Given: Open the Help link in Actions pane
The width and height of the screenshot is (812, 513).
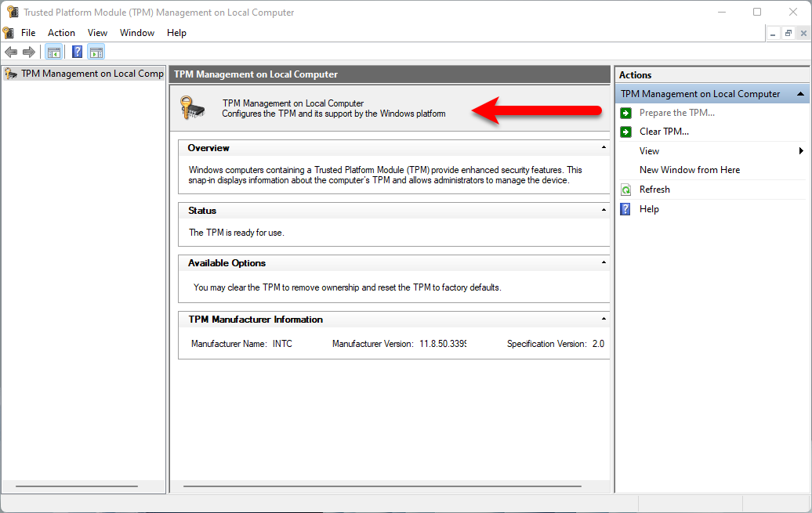Looking at the screenshot, I should point(649,209).
